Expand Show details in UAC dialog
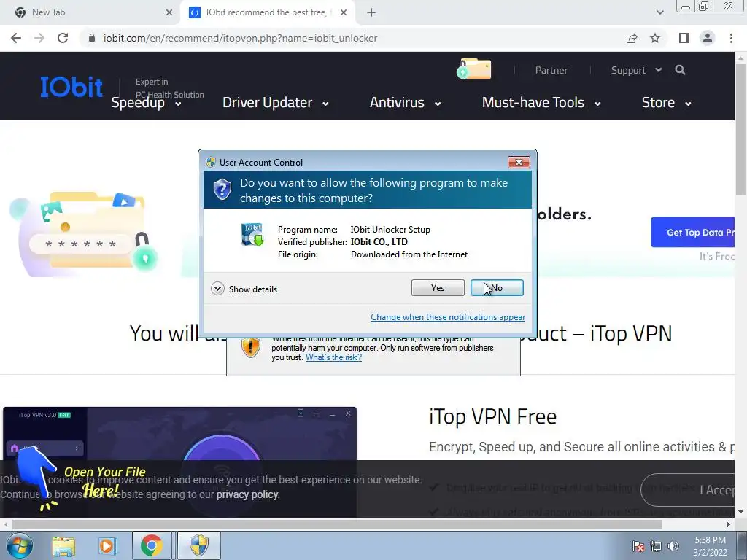 pos(244,289)
